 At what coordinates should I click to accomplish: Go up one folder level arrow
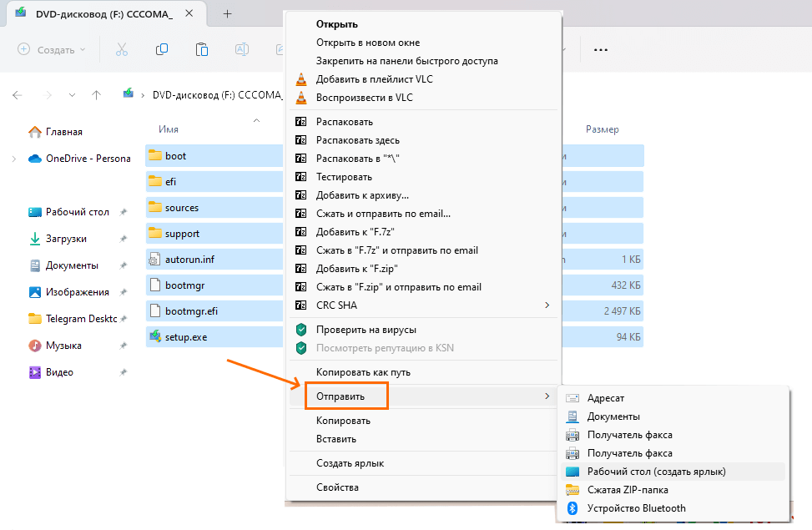tap(96, 95)
